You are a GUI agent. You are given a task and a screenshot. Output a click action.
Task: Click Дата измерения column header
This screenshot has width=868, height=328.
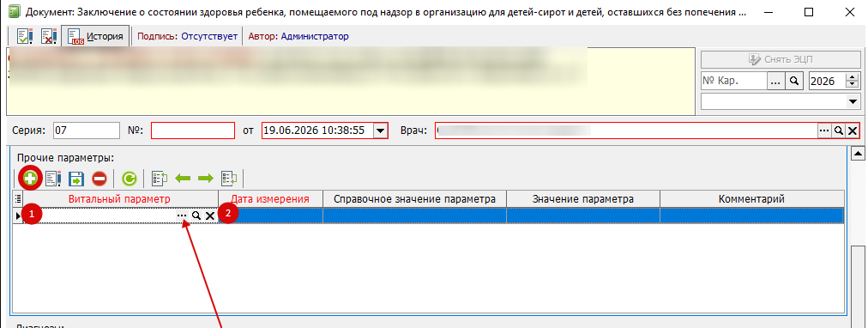270,199
